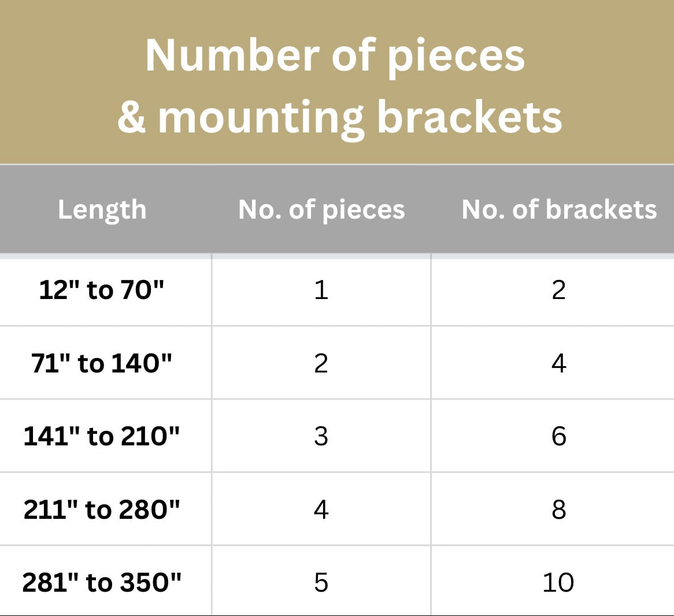Click the "Number of pieces" title line

coord(335,56)
